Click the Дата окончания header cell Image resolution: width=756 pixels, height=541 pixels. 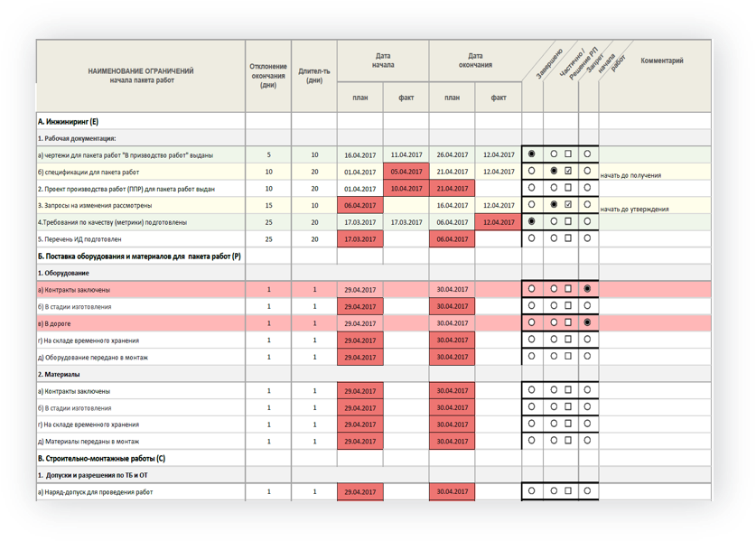pos(475,61)
